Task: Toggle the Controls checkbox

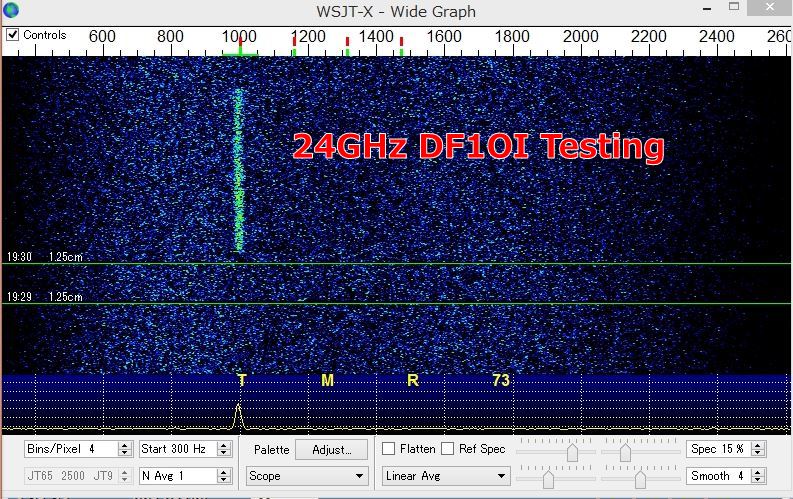Action: [x=13, y=35]
